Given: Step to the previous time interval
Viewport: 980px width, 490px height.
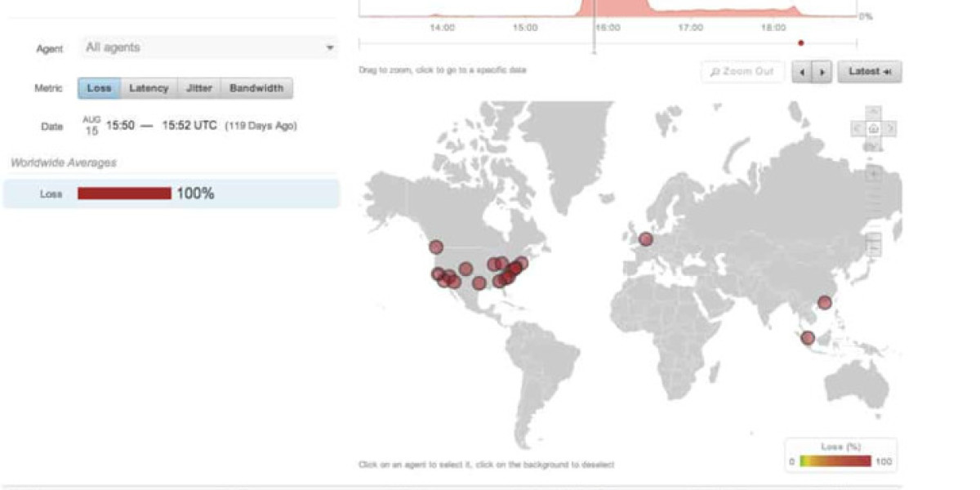Looking at the screenshot, I should coord(803,72).
